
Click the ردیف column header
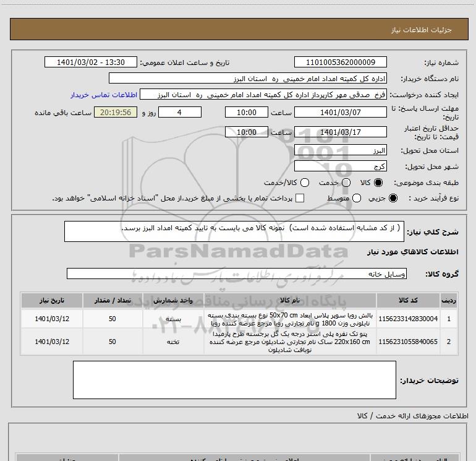[449, 301]
